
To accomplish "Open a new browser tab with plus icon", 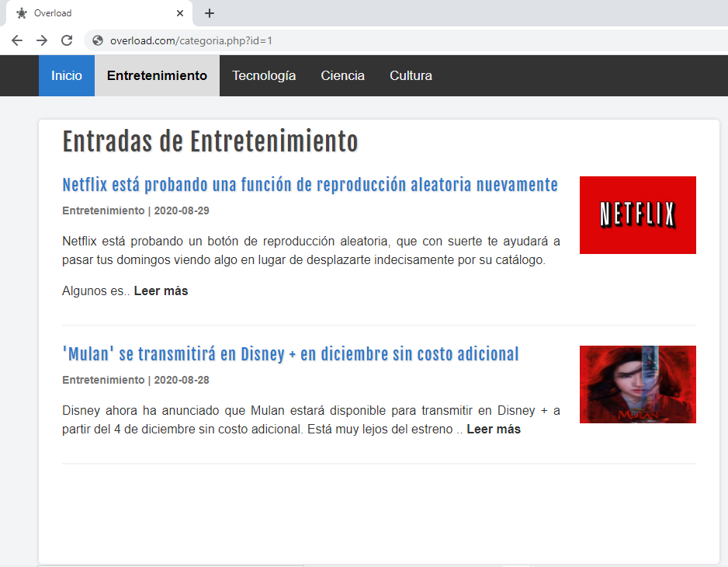I will click(x=210, y=13).
